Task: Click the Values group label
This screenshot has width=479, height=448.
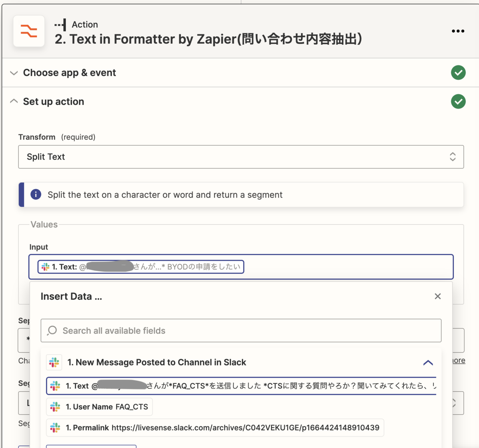Action: [44, 224]
